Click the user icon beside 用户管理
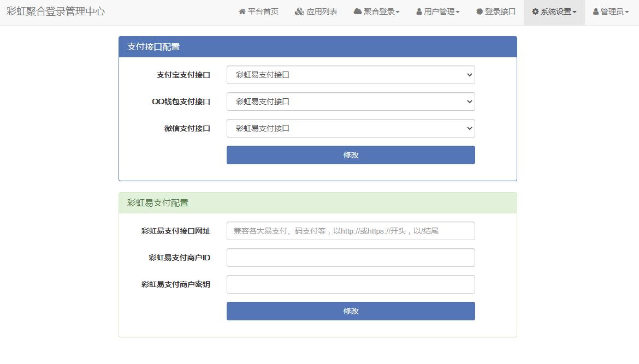Screen dimensions: 639x364 click(419, 12)
